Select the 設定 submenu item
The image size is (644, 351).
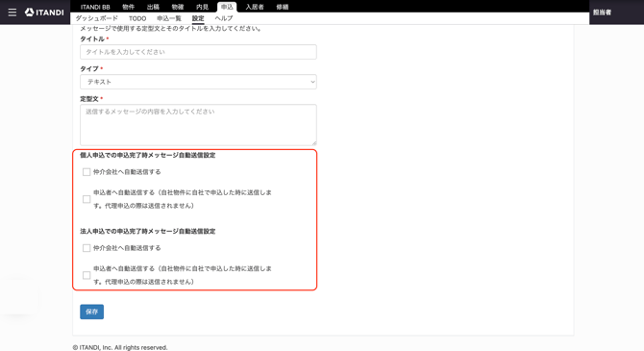pyautogui.click(x=198, y=18)
